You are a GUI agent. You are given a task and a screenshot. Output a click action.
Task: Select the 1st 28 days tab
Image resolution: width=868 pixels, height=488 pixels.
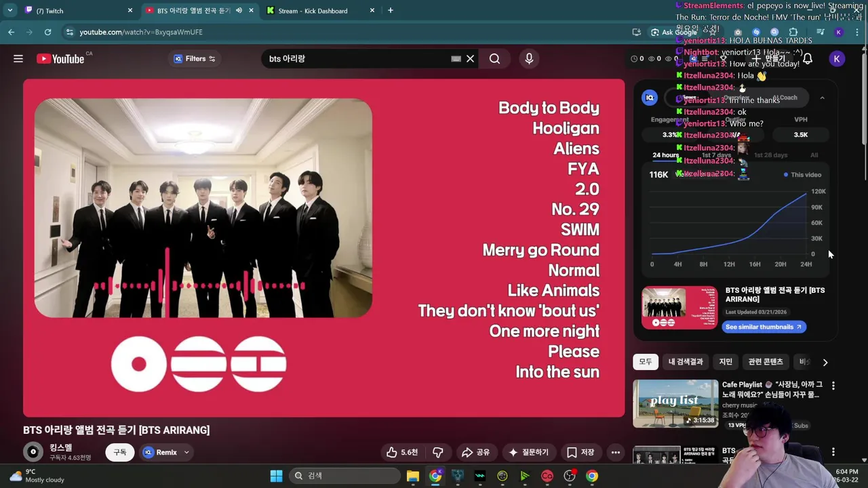pos(771,155)
